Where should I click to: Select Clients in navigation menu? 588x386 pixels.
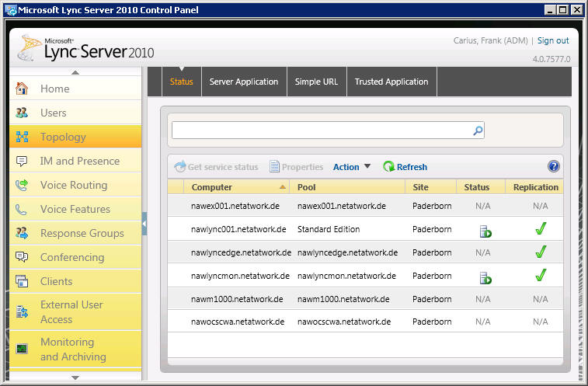[x=75, y=281]
